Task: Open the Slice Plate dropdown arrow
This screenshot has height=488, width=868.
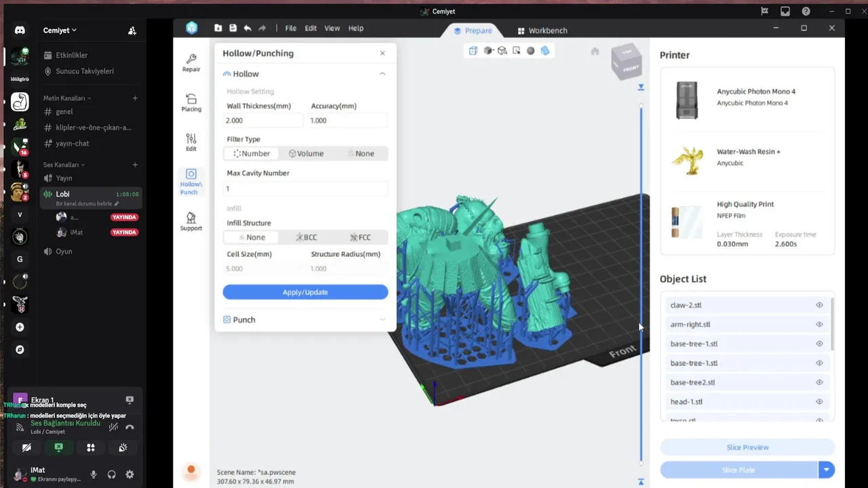Action: (826, 470)
